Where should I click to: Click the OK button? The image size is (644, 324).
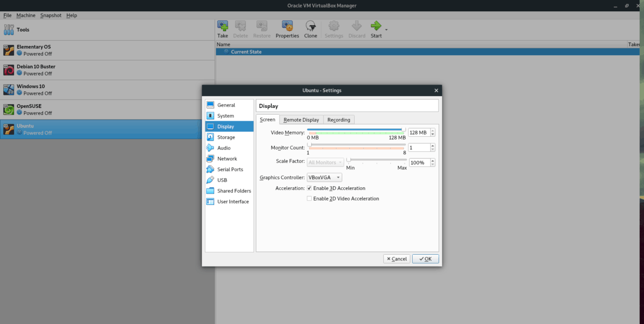click(x=426, y=259)
